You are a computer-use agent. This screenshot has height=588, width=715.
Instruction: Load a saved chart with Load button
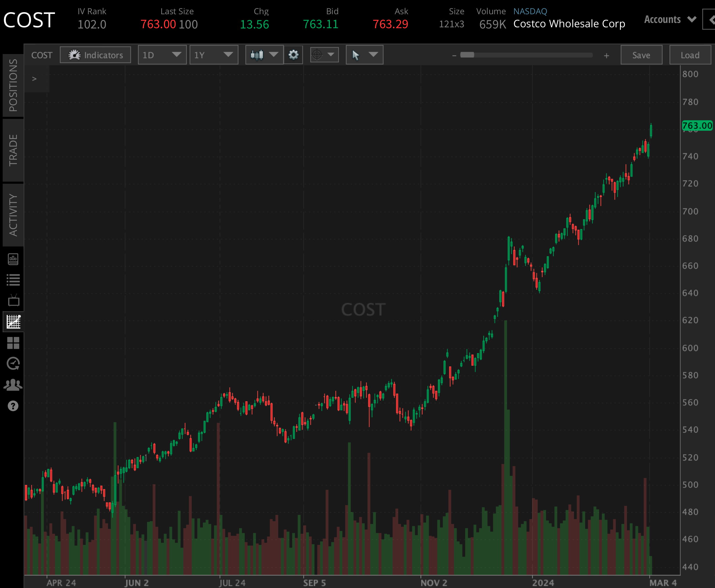[690, 55]
